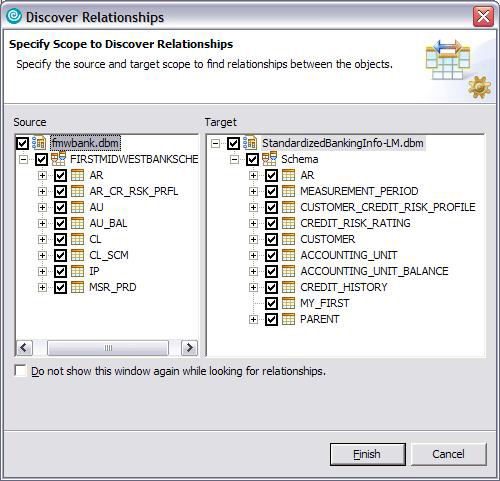The width and height of the screenshot is (500, 481).
Task: Uncheck the CL_SCM table checkbox
Action: tap(60, 255)
